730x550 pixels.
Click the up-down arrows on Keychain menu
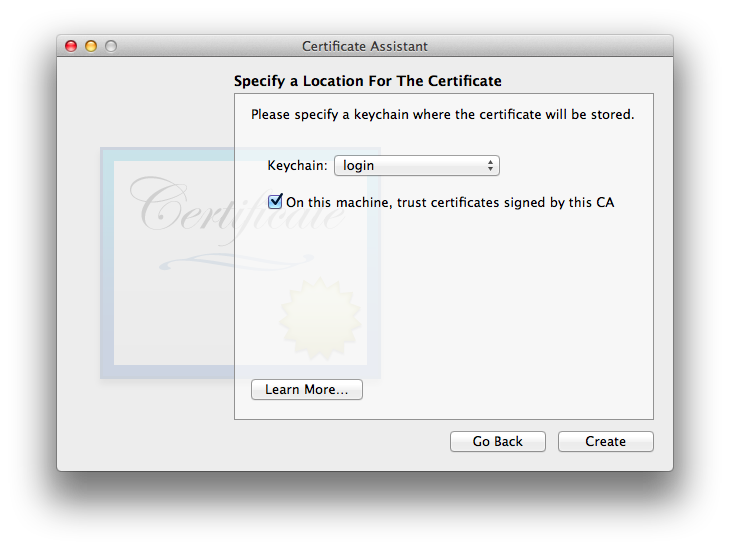point(490,165)
